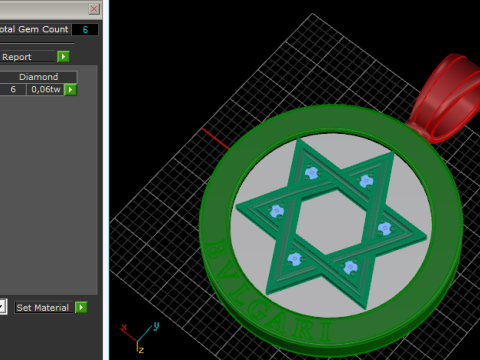
Task: Click the 0,06tw total weight cell
Action: point(46,90)
